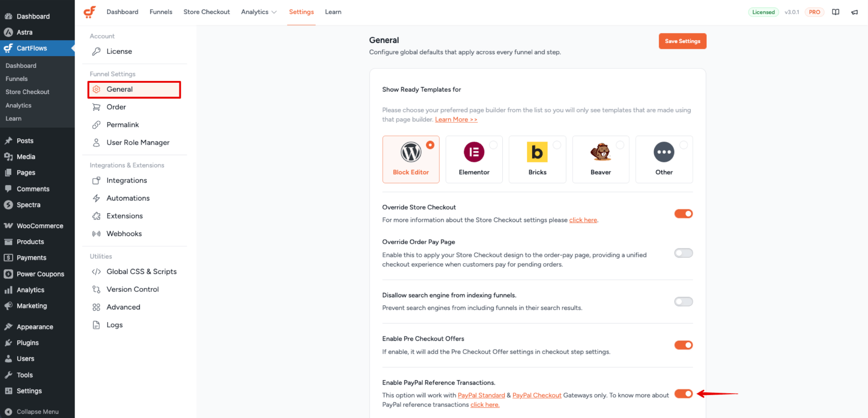Click the Astra icon in WordPress menu
Viewport: 868px width, 418px height.
(8, 32)
